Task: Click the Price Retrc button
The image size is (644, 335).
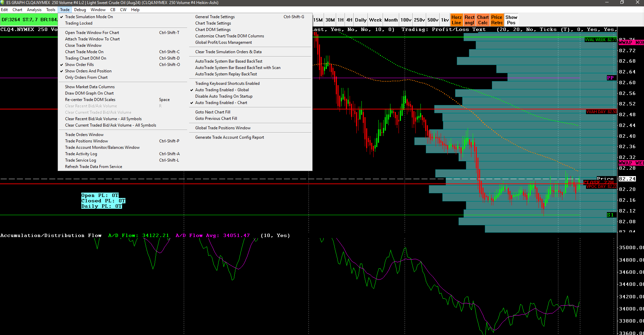Action: [x=497, y=20]
